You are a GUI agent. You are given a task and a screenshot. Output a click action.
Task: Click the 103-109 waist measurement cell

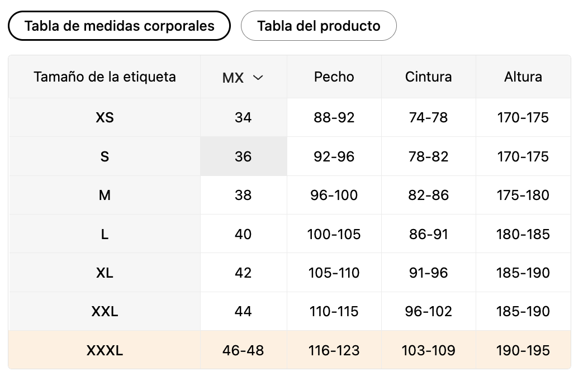(x=429, y=350)
